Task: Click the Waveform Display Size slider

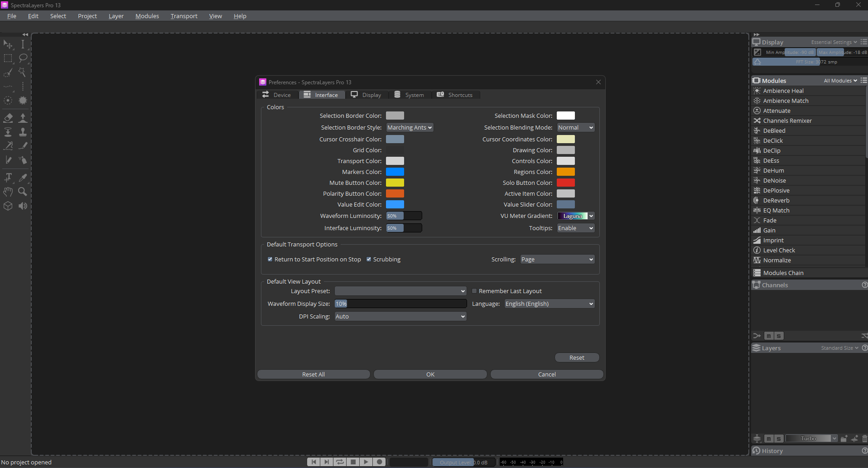Action: pyautogui.click(x=400, y=304)
